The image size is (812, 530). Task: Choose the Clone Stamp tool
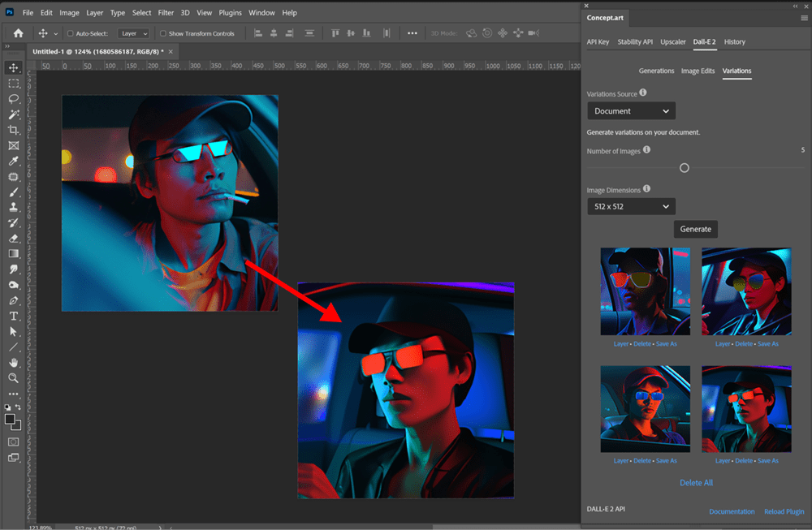pos(14,208)
